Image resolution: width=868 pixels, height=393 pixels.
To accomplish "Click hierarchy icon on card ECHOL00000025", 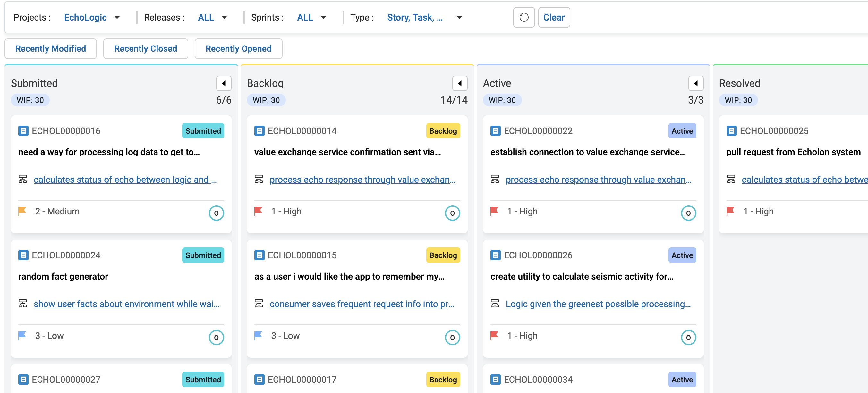I will click(x=731, y=179).
